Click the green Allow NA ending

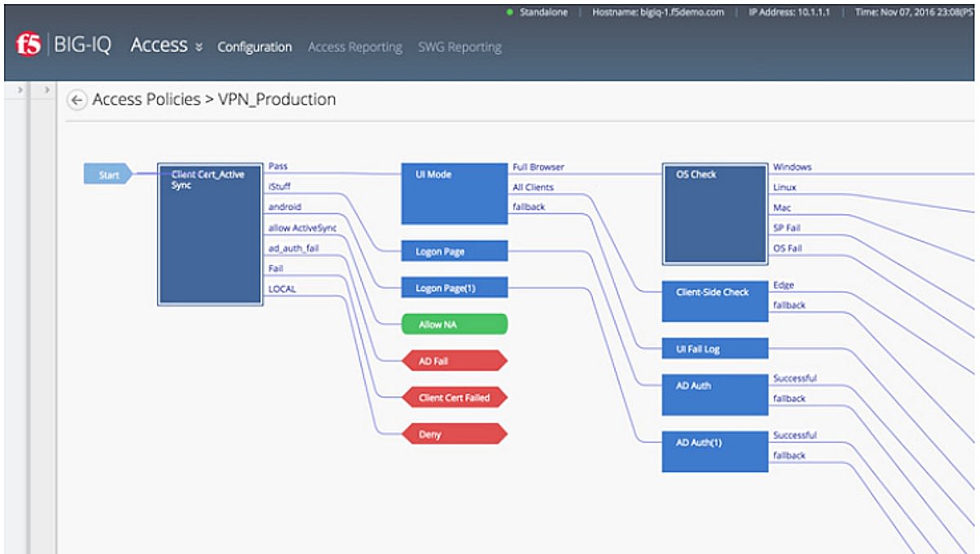(x=454, y=324)
